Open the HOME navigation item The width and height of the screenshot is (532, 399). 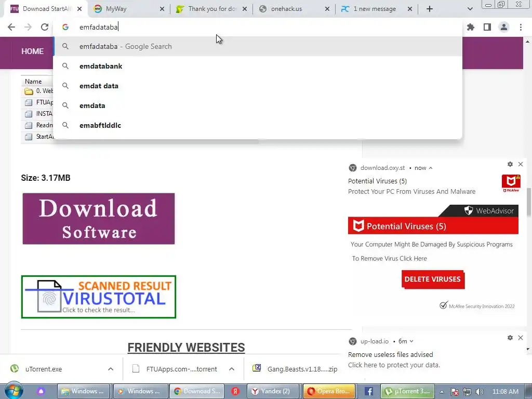(x=32, y=51)
